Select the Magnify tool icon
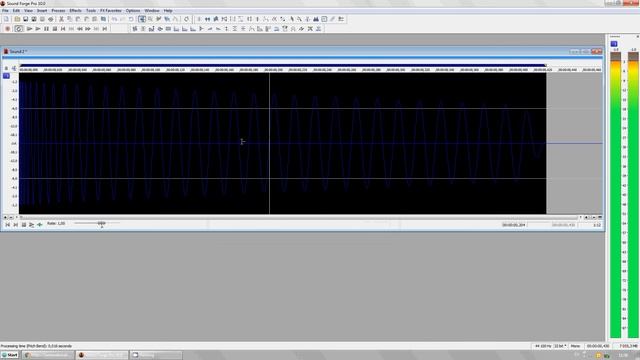 pos(151,19)
